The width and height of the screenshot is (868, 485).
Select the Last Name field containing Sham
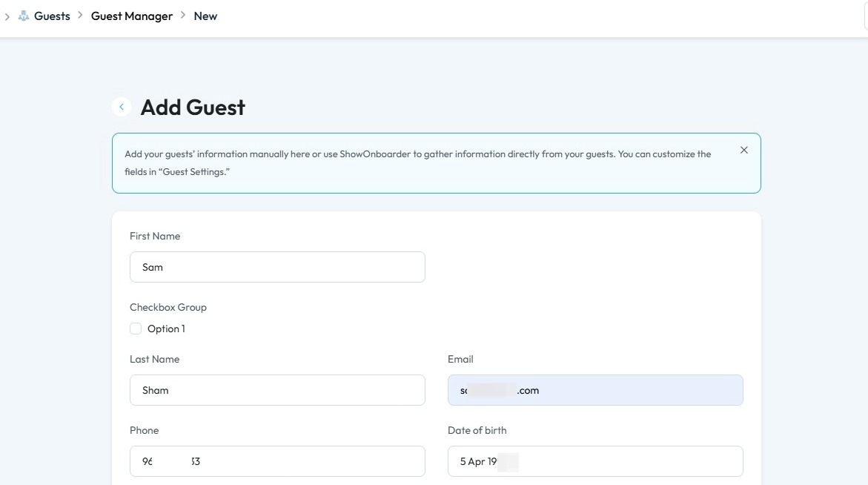click(277, 390)
